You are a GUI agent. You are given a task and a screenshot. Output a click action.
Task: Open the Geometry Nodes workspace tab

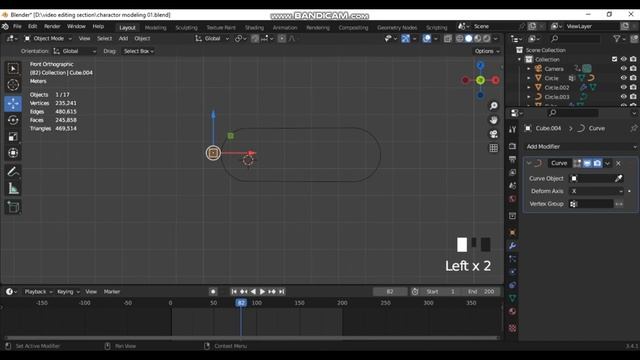click(x=397, y=27)
